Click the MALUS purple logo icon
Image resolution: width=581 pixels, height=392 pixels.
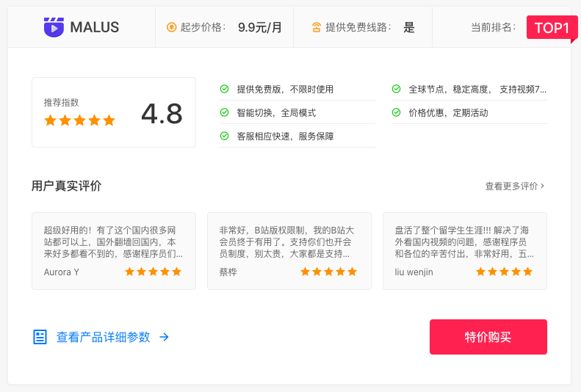(x=54, y=27)
